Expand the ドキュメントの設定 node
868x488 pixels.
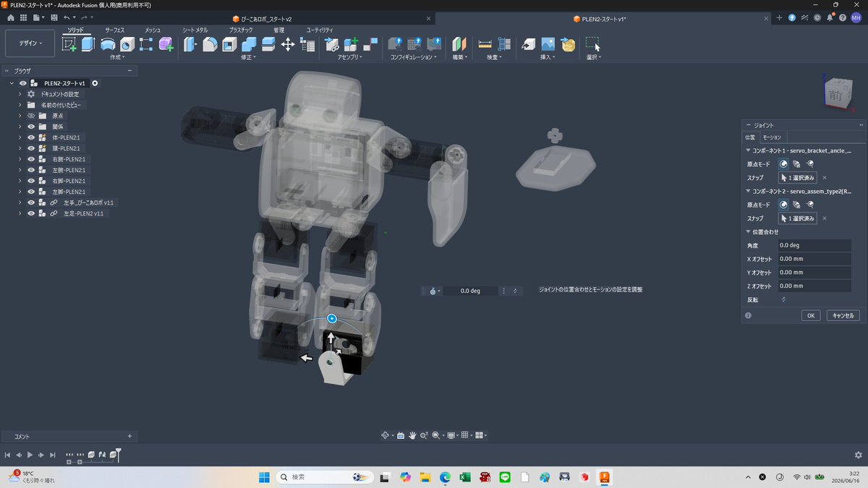[x=20, y=94]
